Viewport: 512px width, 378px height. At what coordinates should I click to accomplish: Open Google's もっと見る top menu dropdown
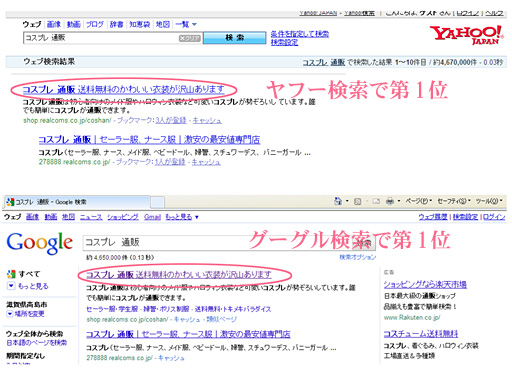pyautogui.click(x=182, y=217)
